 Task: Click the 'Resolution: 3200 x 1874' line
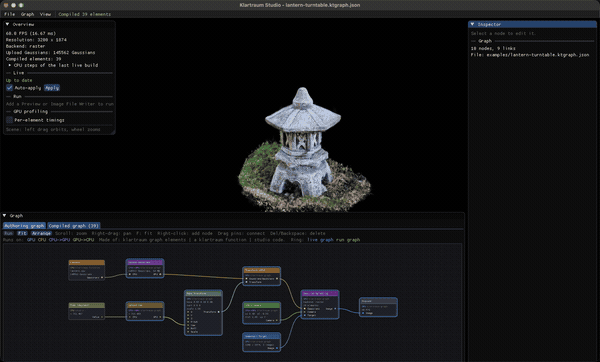click(36, 40)
